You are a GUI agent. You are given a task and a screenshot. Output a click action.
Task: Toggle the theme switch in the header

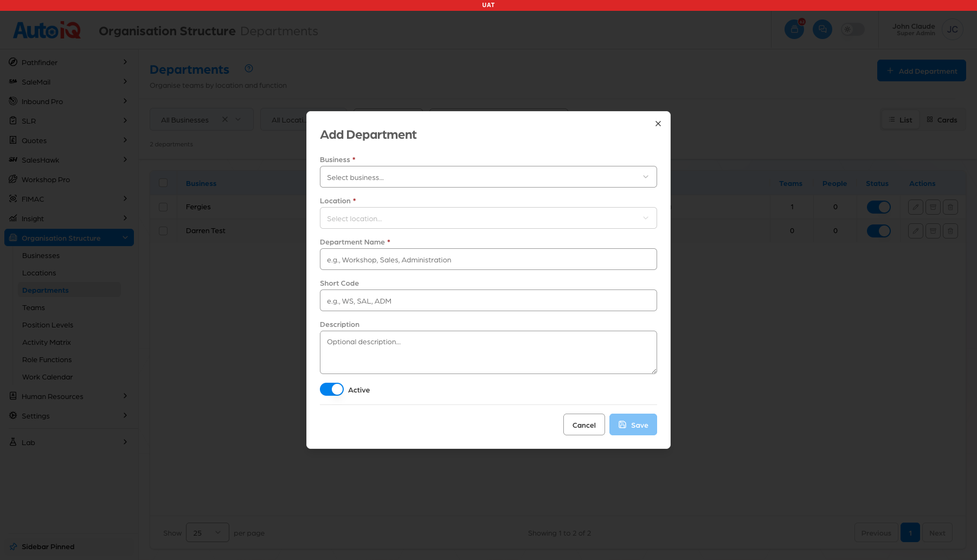853,29
